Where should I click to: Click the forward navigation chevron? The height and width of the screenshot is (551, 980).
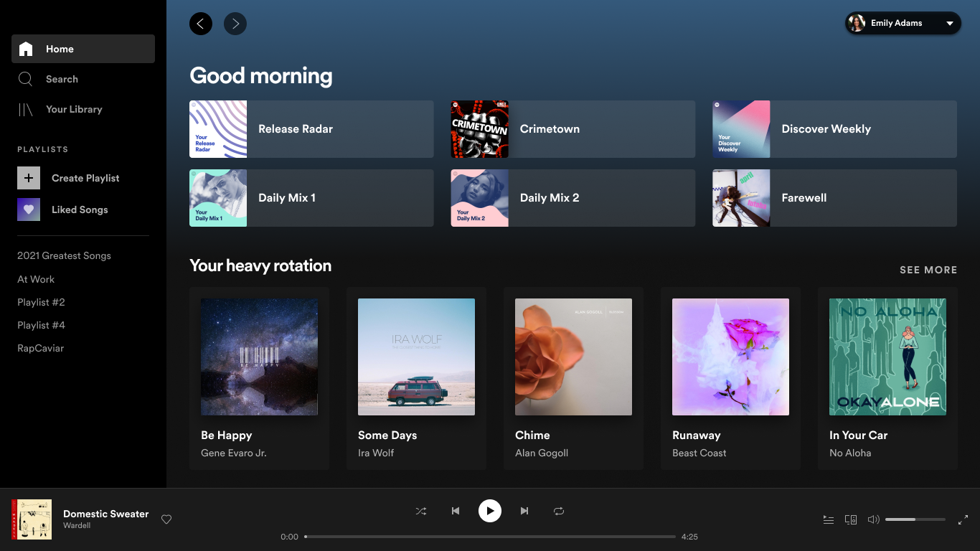(x=235, y=24)
